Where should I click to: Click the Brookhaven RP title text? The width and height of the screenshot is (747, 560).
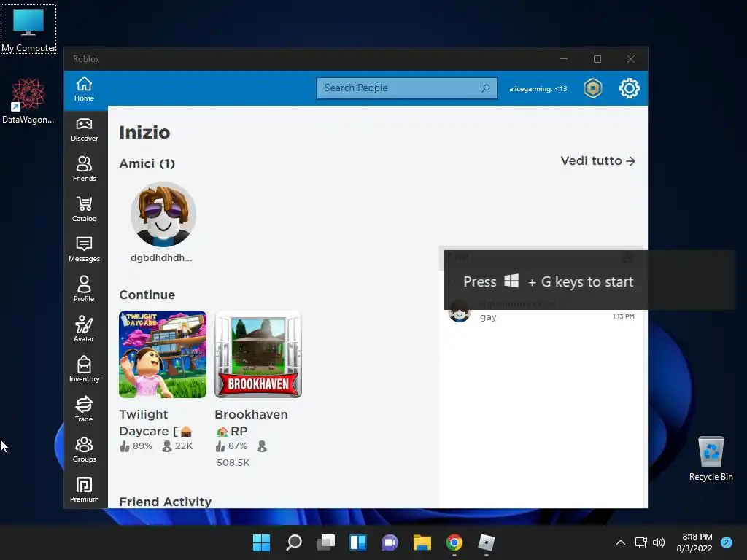coord(251,423)
